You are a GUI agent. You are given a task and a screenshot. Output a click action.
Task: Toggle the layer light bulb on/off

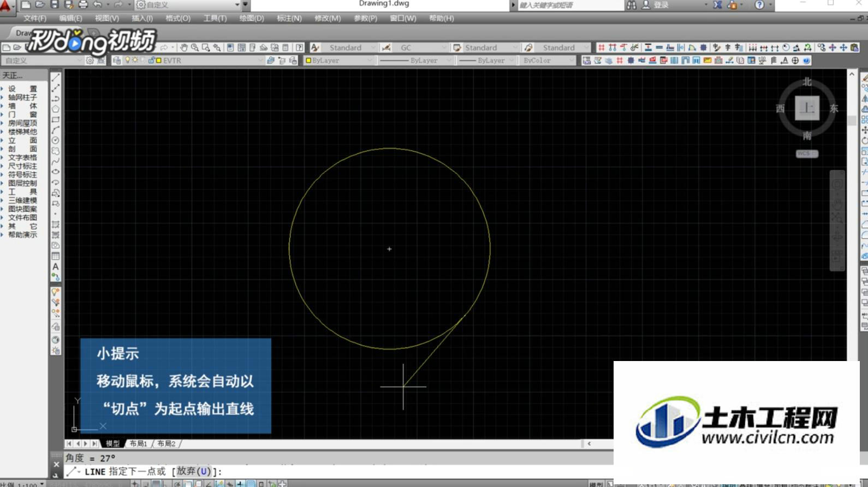tap(128, 60)
